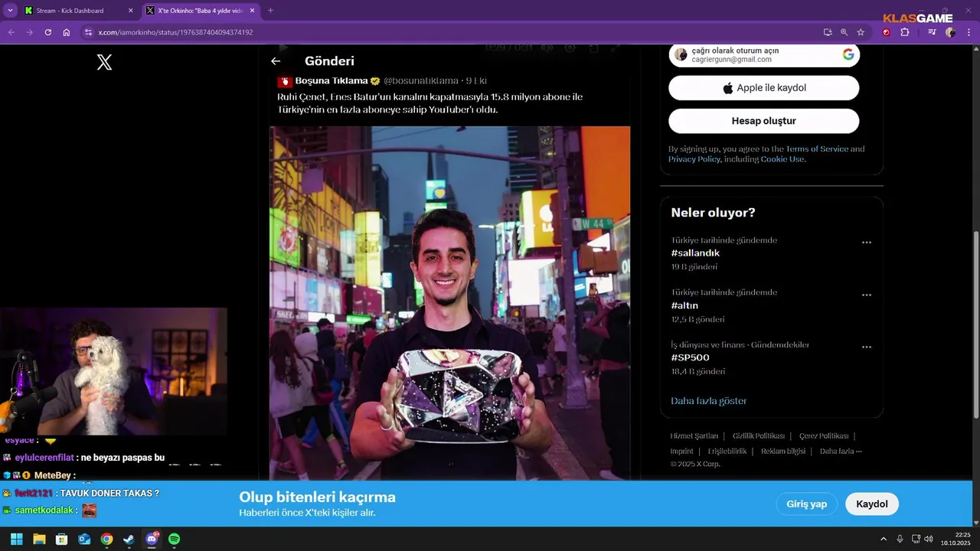Open the zoom magnifier icon in address bar
Screen dimensions: 980x551
click(x=844, y=32)
